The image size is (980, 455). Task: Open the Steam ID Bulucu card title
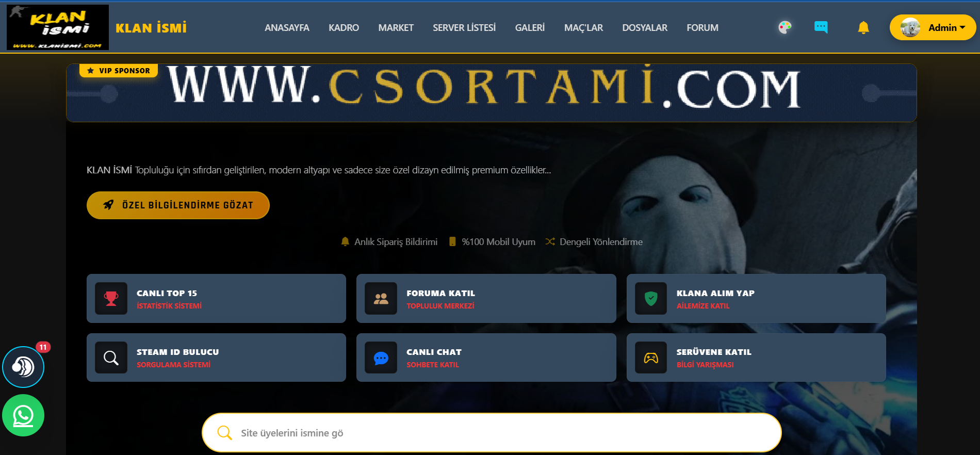[x=177, y=352]
